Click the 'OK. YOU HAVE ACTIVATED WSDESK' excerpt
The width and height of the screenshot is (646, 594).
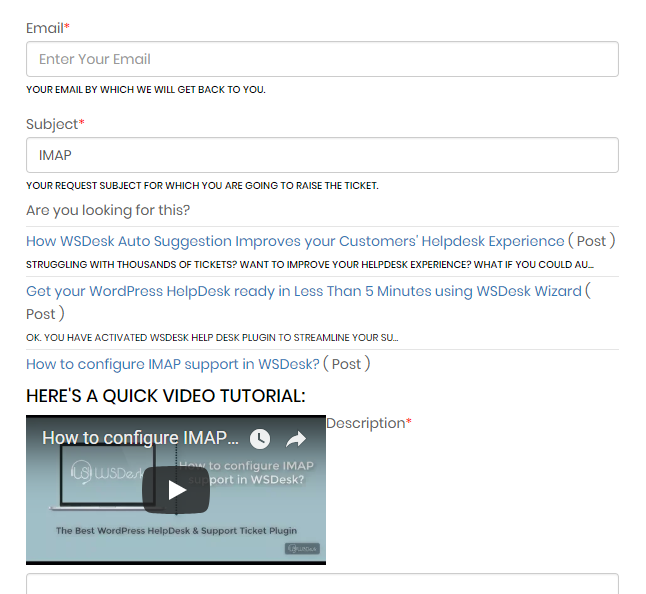212,338
